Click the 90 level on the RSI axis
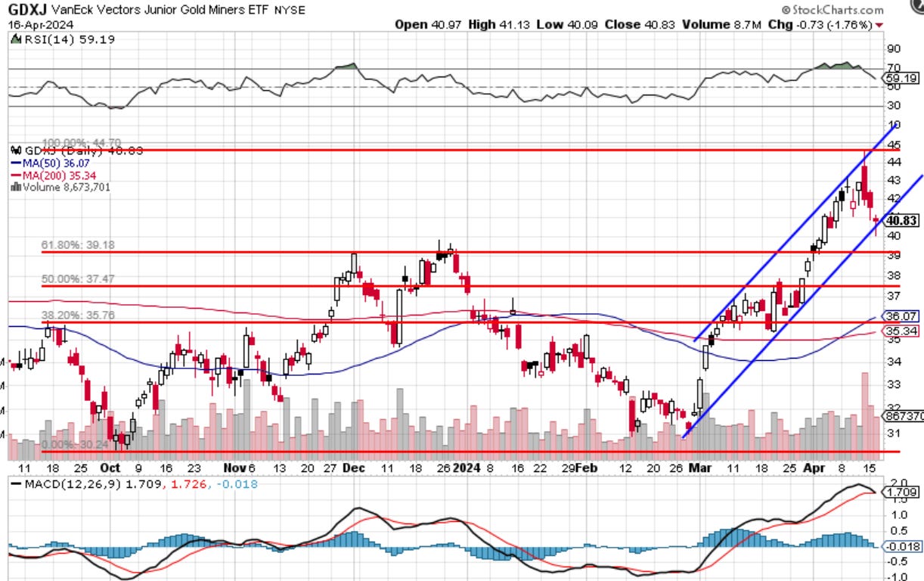Screen dimensions: 924x581 894,49
